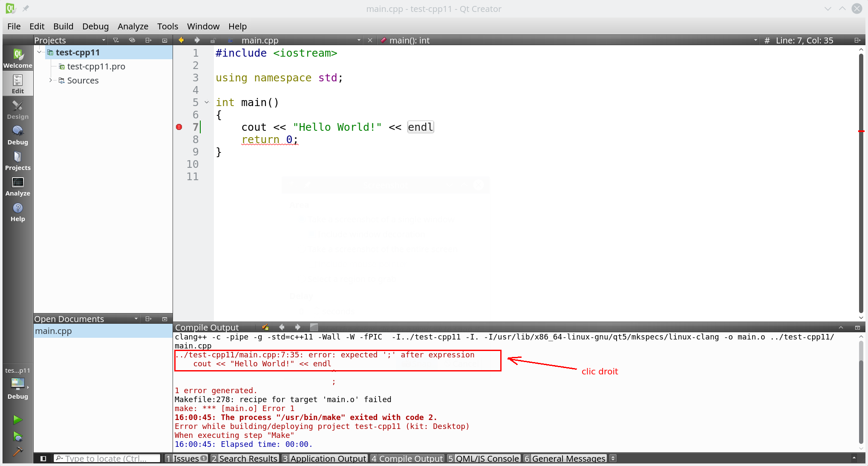Open the Edit menu
Viewport: 868px width, 466px height.
point(37,26)
